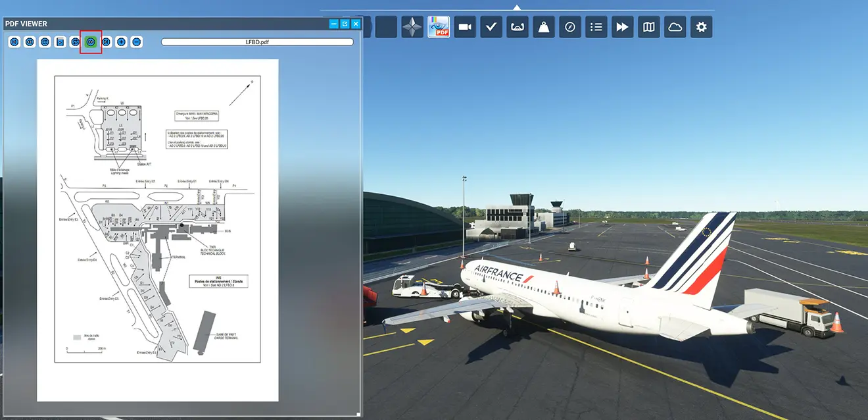
Task: Open the PDF file list icon
Action: [x=45, y=42]
